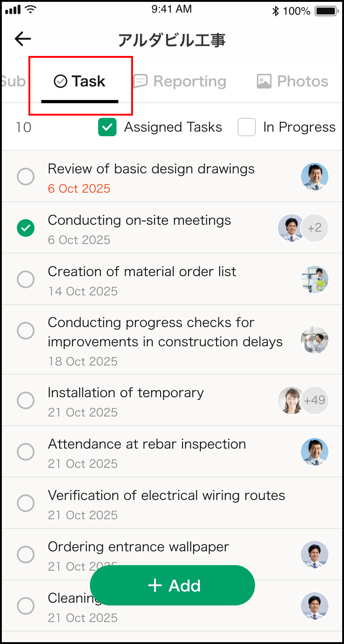Image resolution: width=344 pixels, height=644 pixels.
Task: Open the +49 additional assignees badge
Action: pos(315,400)
